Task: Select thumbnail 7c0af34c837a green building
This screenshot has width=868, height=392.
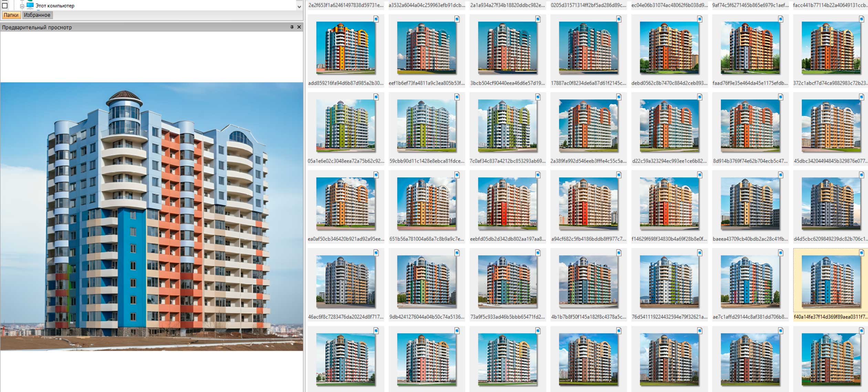Action: (508, 126)
